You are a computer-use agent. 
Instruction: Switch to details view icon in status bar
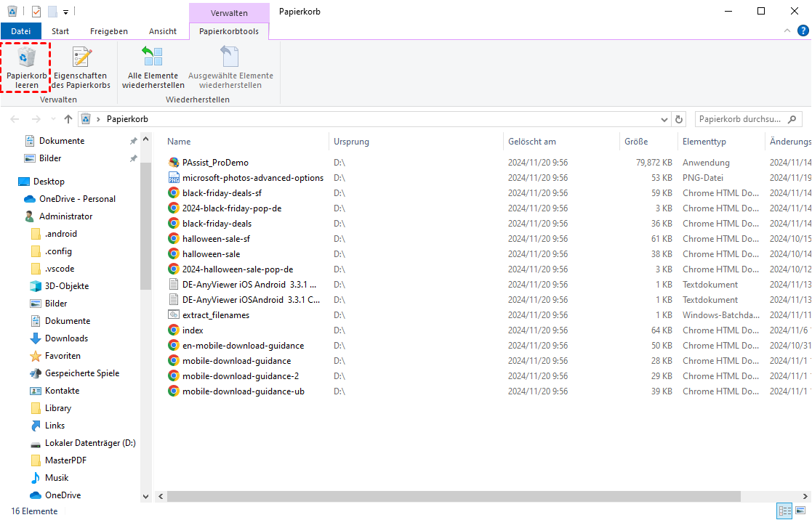tap(784, 511)
